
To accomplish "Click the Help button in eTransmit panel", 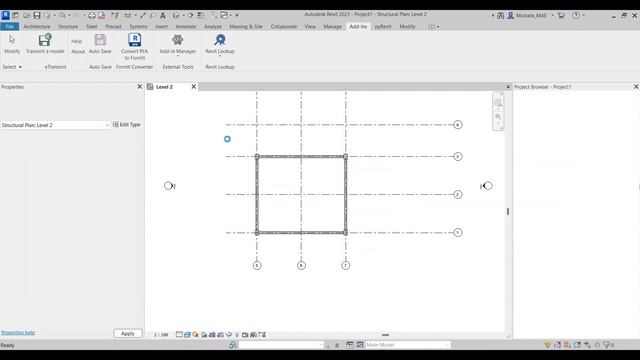I will (x=77, y=41).
